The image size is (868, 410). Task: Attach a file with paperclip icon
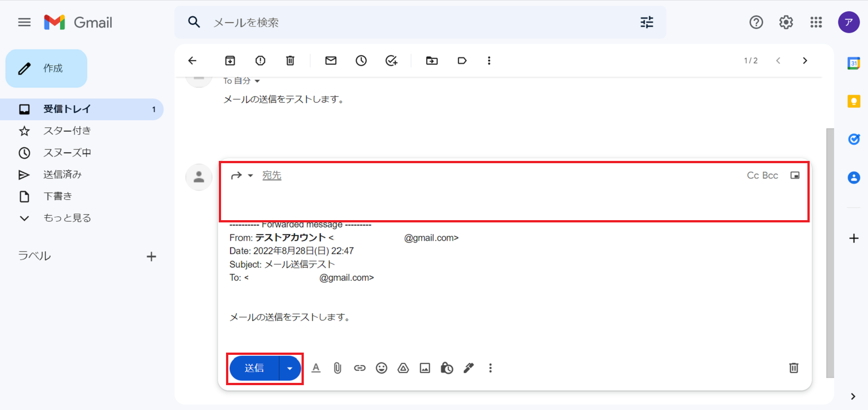337,368
